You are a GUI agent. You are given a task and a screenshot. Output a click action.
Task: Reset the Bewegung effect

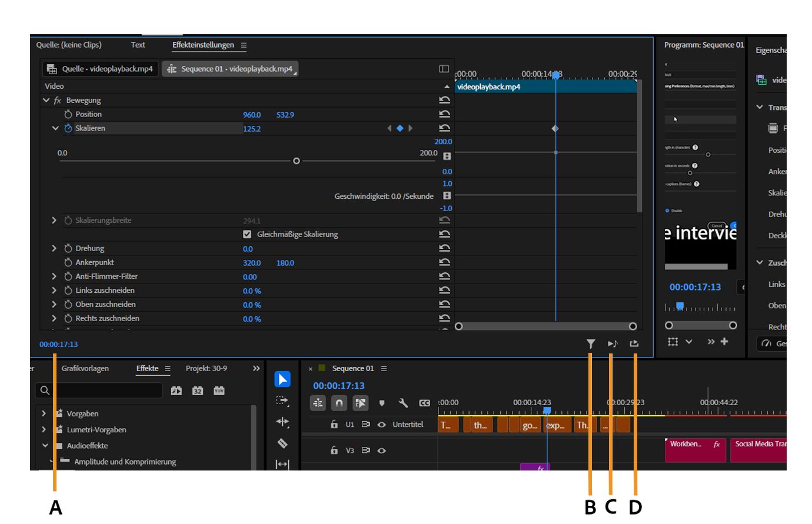click(x=445, y=101)
